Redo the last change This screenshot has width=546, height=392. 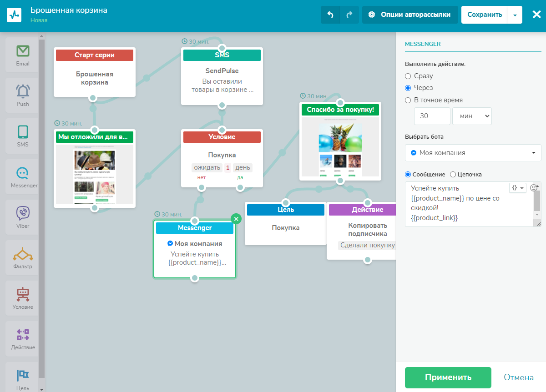[x=349, y=15]
